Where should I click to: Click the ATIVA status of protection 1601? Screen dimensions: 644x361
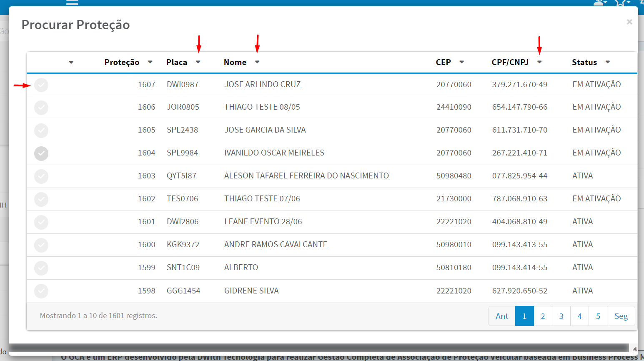pyautogui.click(x=583, y=222)
